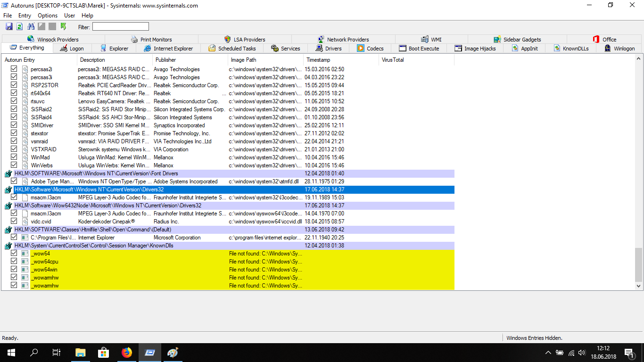
Task: Open Task View on the taskbar
Action: click(x=57, y=353)
